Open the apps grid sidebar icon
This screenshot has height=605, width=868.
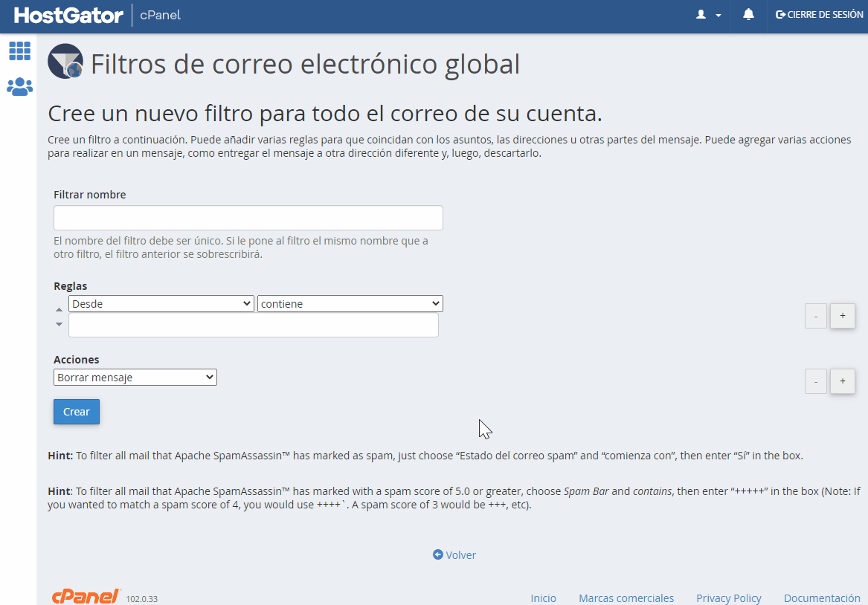20,51
